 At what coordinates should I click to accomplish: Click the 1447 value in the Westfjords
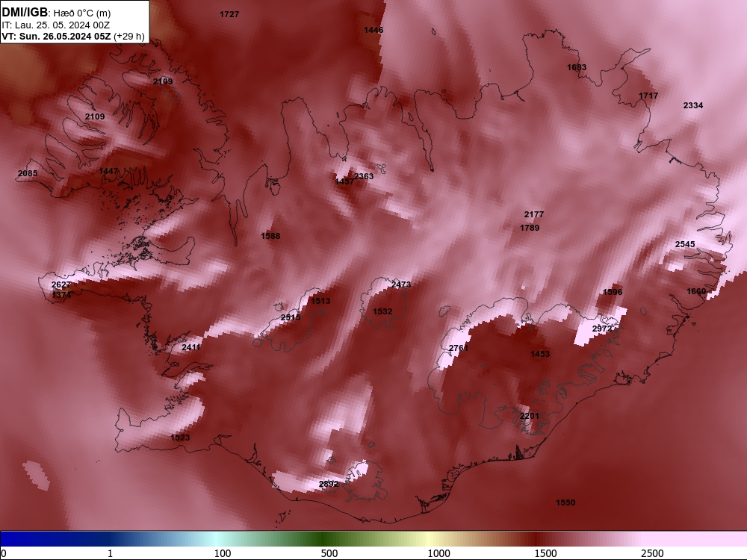(x=108, y=171)
